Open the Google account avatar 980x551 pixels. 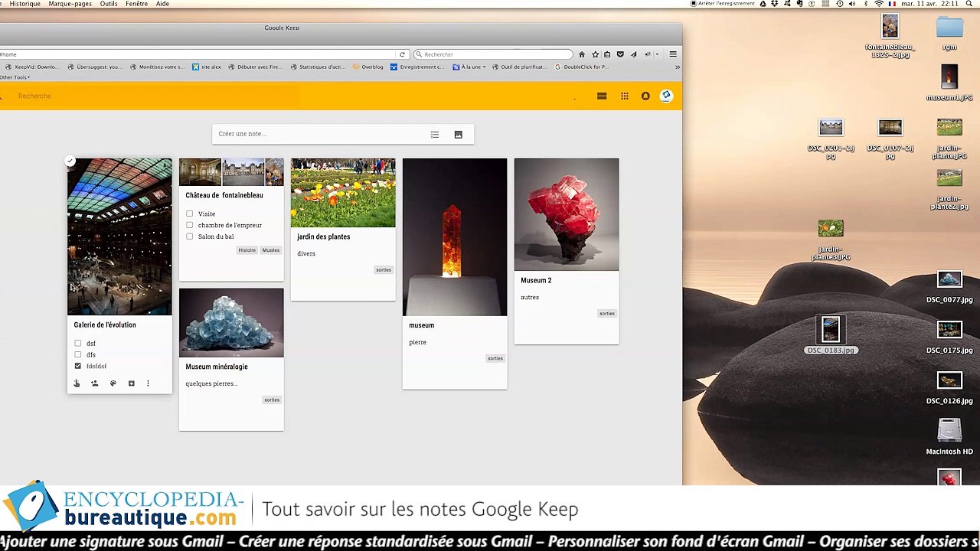tap(666, 96)
